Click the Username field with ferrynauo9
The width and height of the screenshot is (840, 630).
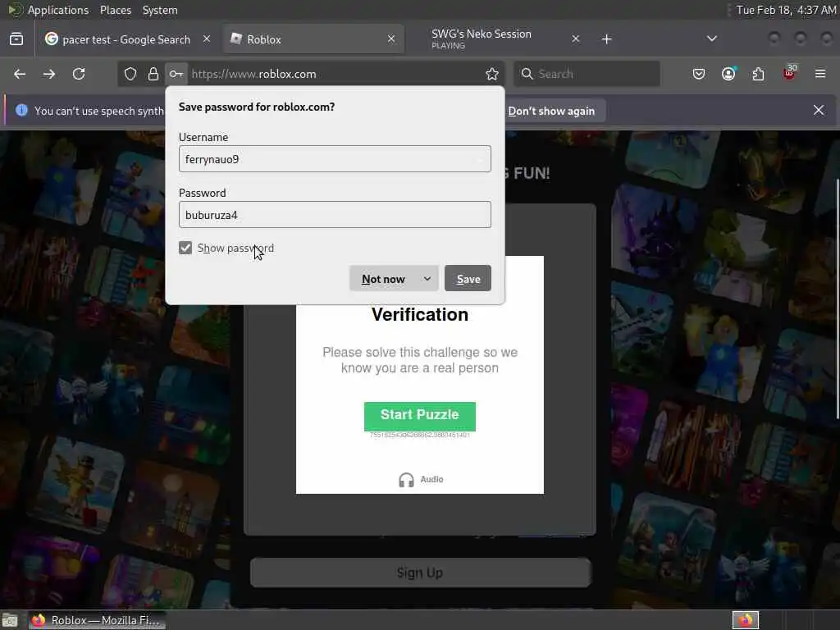[x=335, y=159]
